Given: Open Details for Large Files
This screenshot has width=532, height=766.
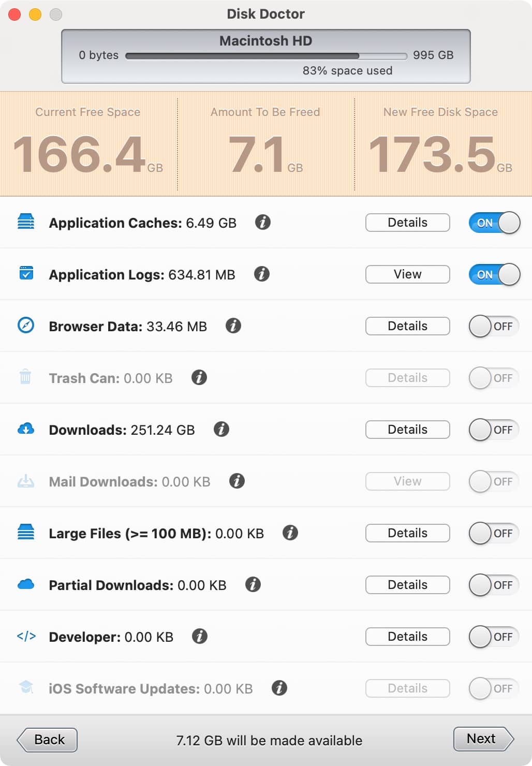Looking at the screenshot, I should click(x=408, y=533).
